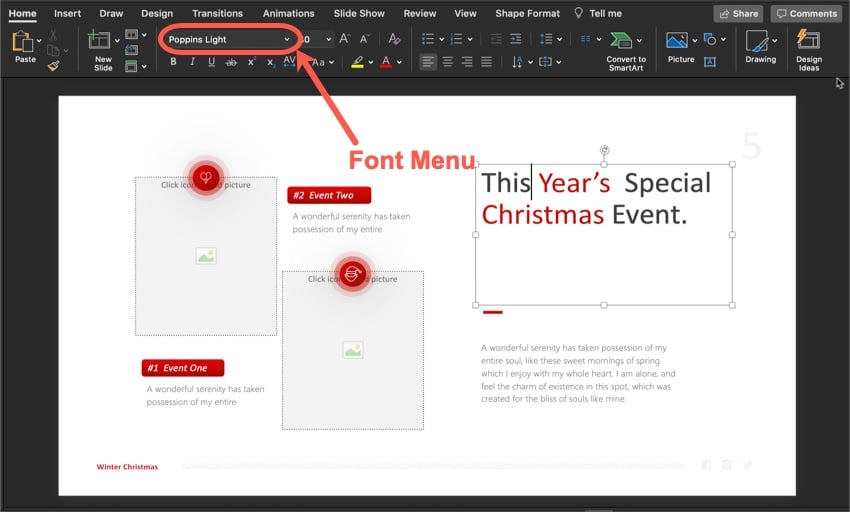The width and height of the screenshot is (850, 512).
Task: Toggle Underline formatting
Action: (x=211, y=62)
